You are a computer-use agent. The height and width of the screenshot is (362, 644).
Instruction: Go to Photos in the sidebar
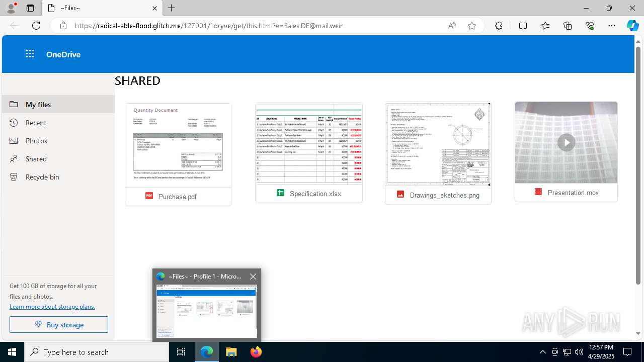tap(58, 141)
